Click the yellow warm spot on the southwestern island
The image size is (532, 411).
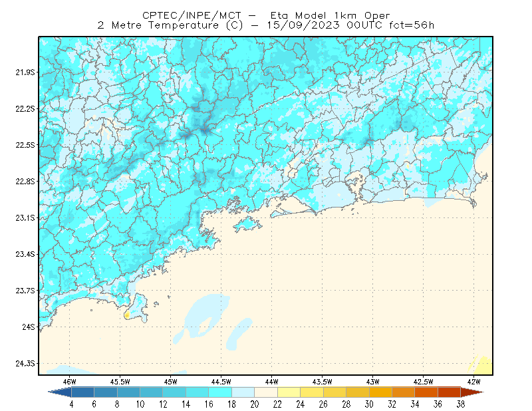(127, 315)
